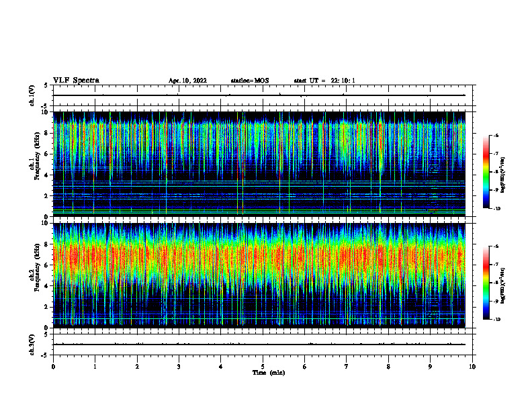Click the ch.1 spectrogram panel

(259, 164)
